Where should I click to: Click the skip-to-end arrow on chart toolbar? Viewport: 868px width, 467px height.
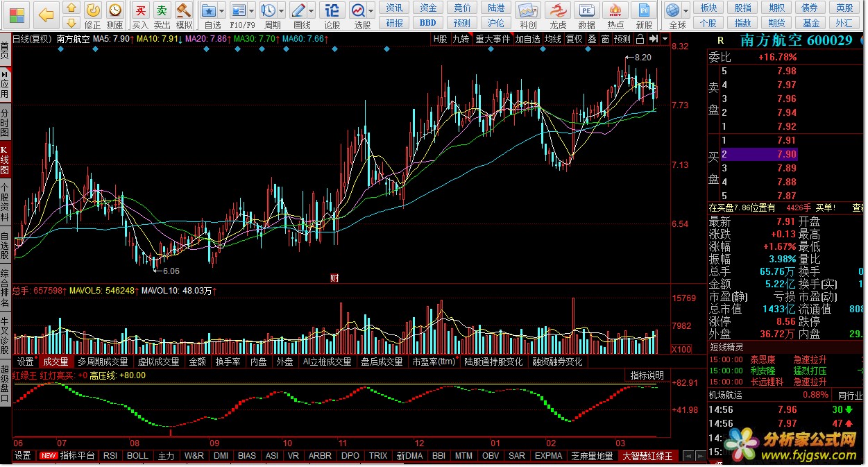point(652,40)
